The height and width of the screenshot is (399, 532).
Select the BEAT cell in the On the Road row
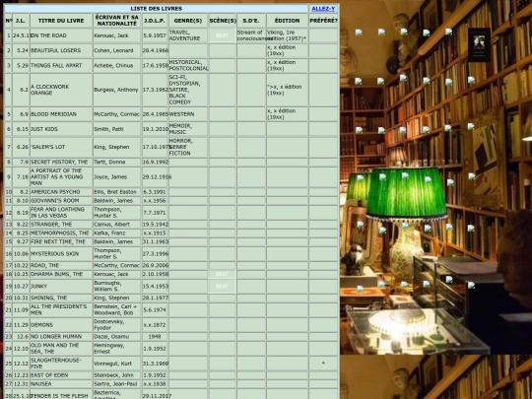click(223, 35)
